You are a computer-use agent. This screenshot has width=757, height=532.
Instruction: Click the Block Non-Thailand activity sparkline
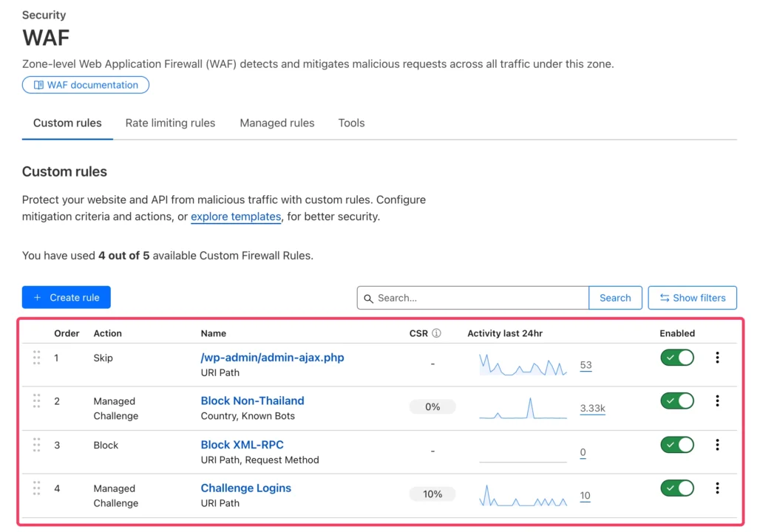523,409
